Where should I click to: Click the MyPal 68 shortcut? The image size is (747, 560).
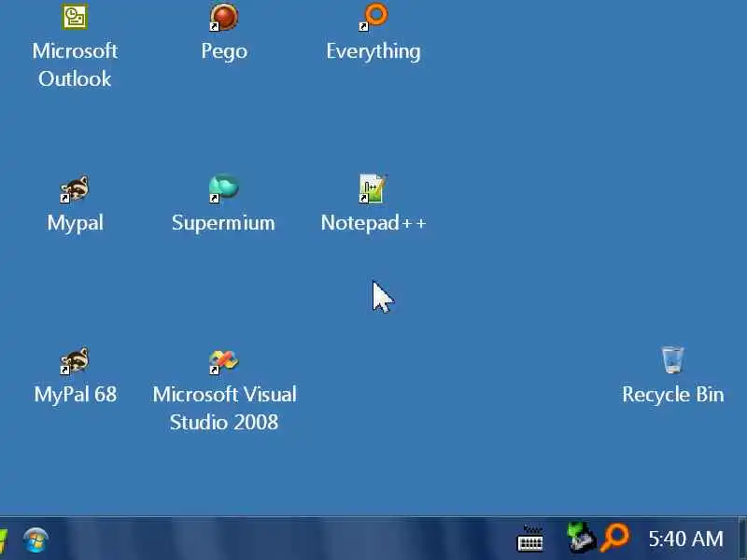click(75, 360)
